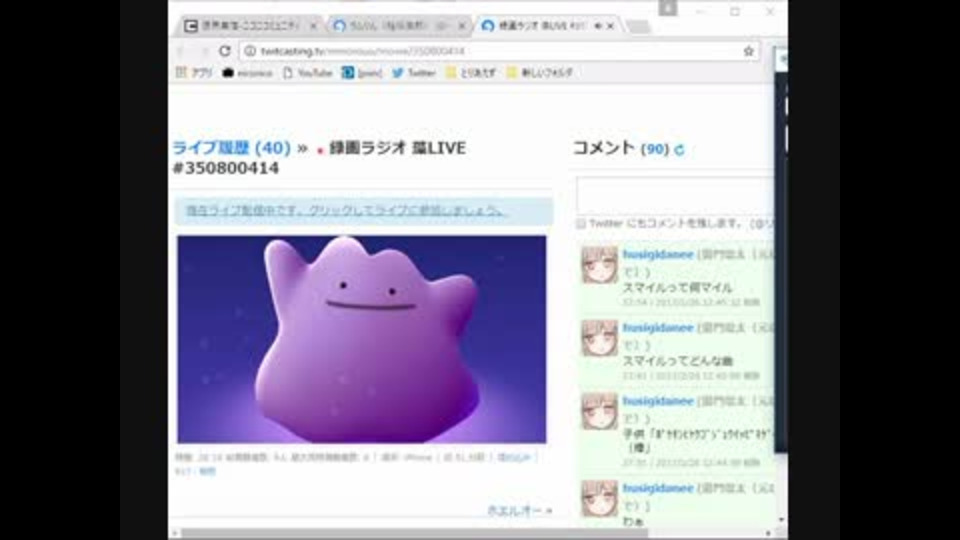Bookmark this page with the star icon

[x=748, y=51]
